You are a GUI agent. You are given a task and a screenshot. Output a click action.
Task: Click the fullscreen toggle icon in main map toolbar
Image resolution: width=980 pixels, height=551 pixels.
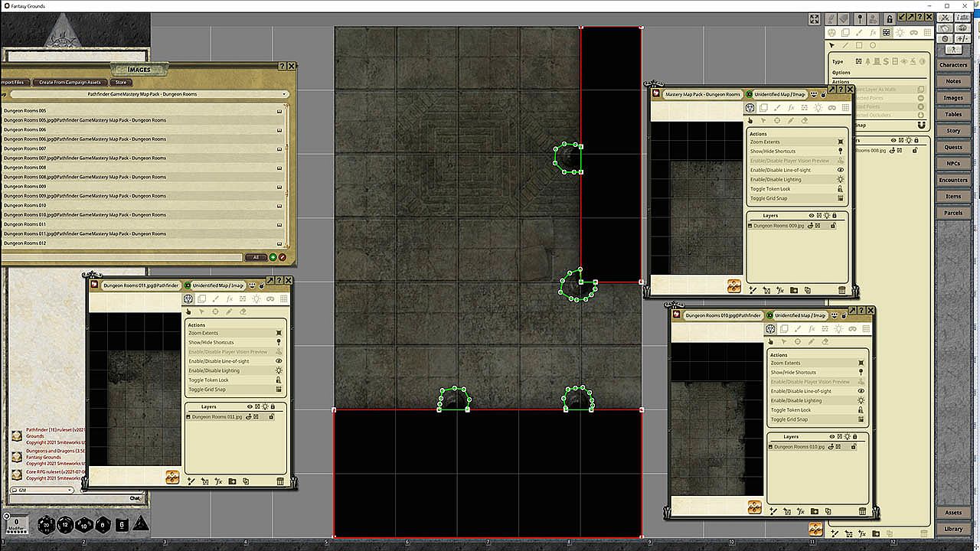pyautogui.click(x=814, y=19)
